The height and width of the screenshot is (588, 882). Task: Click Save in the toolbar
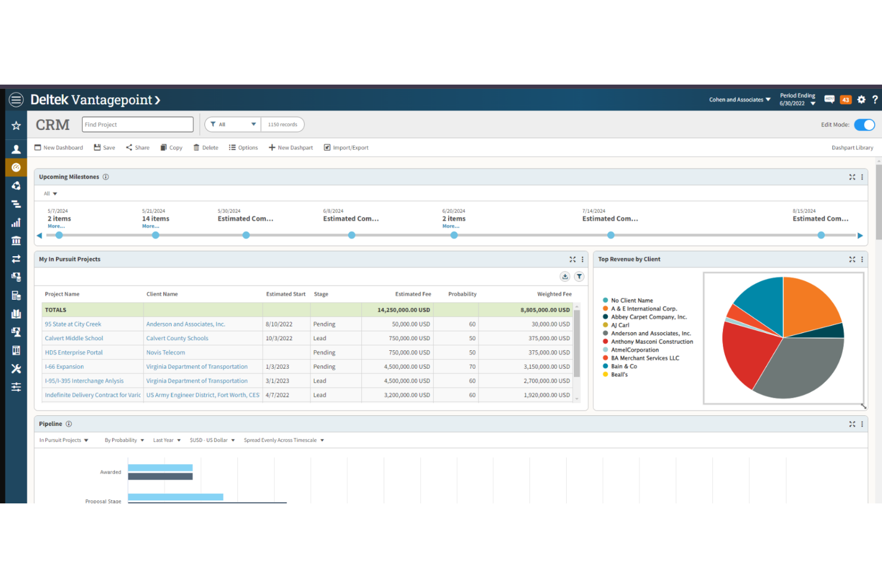click(104, 148)
